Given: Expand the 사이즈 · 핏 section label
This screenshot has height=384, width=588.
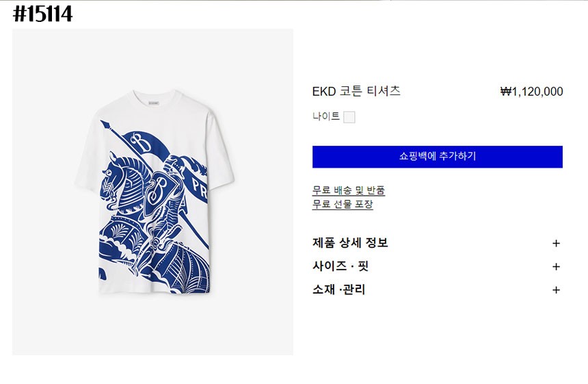Looking at the screenshot, I should [x=340, y=266].
